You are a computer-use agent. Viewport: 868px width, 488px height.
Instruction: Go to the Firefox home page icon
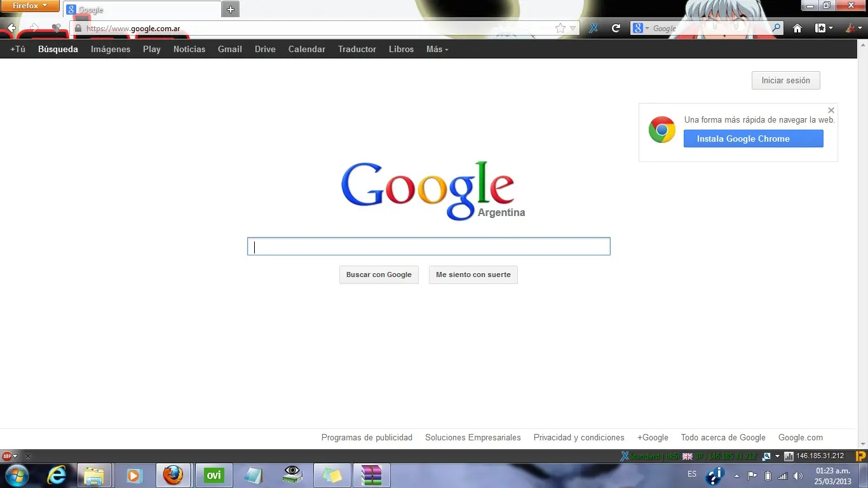[797, 28]
